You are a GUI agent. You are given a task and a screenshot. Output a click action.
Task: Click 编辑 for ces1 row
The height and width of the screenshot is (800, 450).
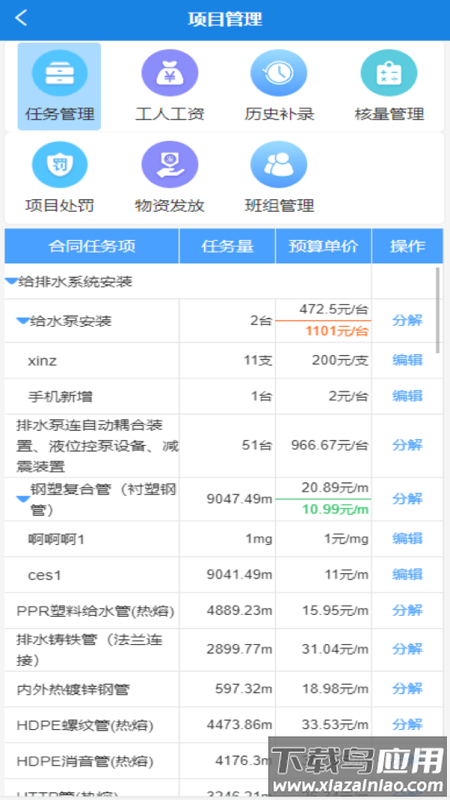pyautogui.click(x=407, y=574)
